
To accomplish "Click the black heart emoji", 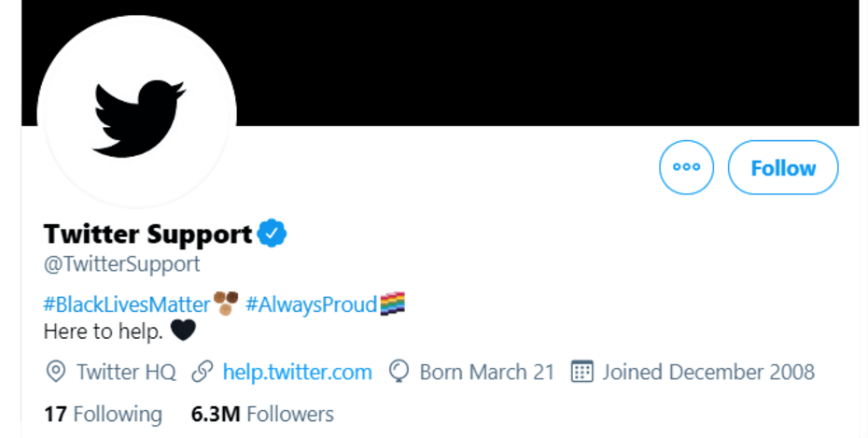I will [184, 331].
